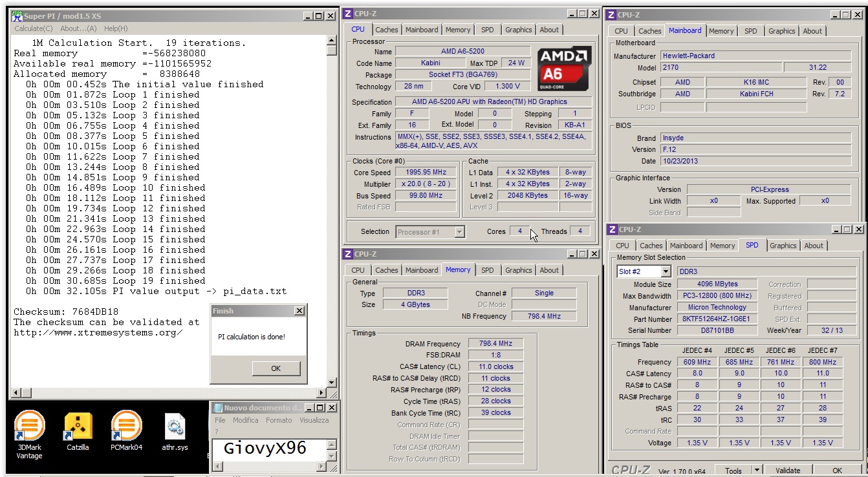868x477 pixels.
Task: Click the DRAM Frequency value 798.4 MHz
Action: [496, 344]
